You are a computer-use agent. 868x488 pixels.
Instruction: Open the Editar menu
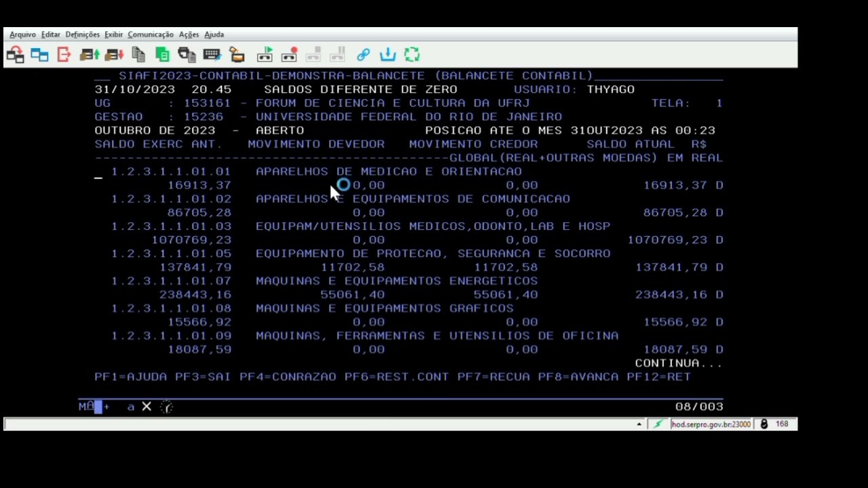click(x=50, y=35)
